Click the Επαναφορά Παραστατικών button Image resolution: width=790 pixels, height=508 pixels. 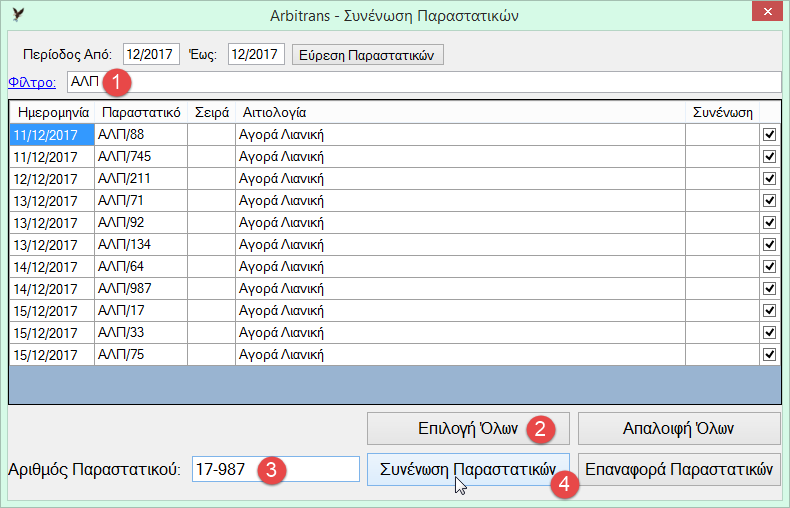(679, 469)
